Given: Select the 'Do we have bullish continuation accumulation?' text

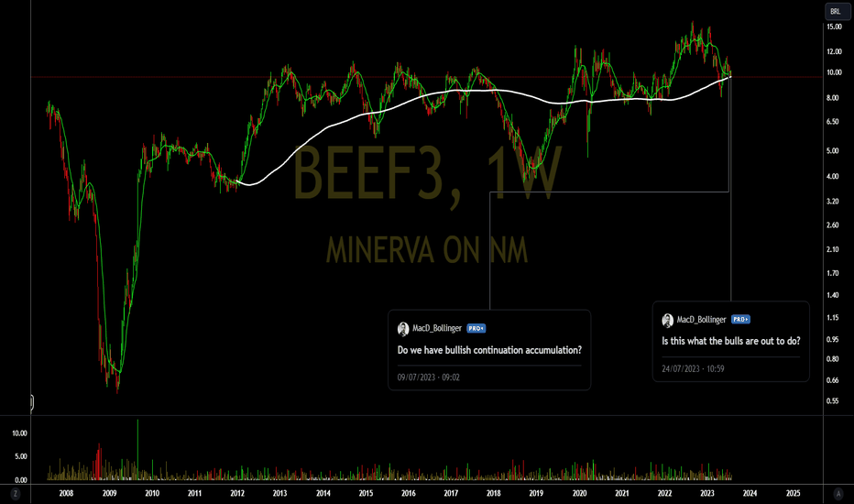Looking at the screenshot, I should (489, 350).
